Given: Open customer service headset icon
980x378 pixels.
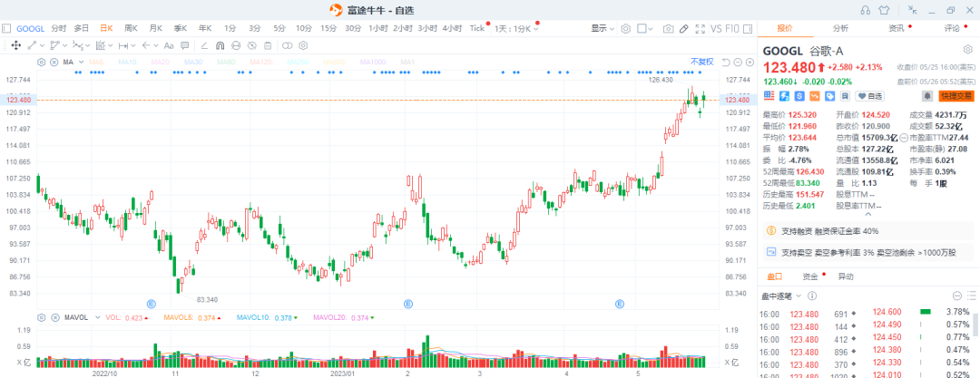Looking at the screenshot, I should [x=866, y=10].
